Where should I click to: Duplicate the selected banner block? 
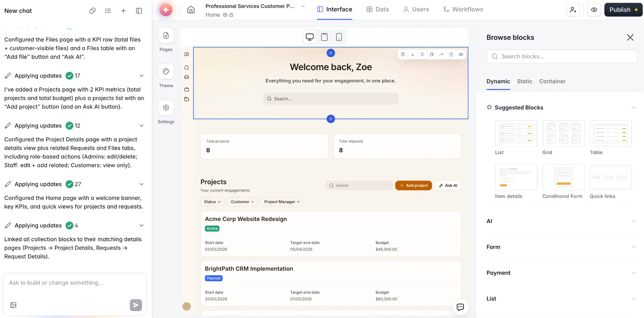431,54
